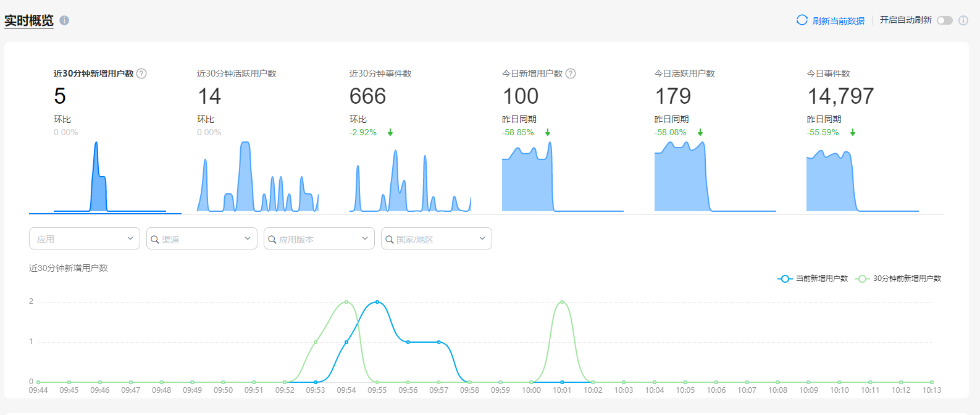Viewport: 980px width, 415px height.
Task: Open the 应用 dropdown
Action: tap(85, 239)
